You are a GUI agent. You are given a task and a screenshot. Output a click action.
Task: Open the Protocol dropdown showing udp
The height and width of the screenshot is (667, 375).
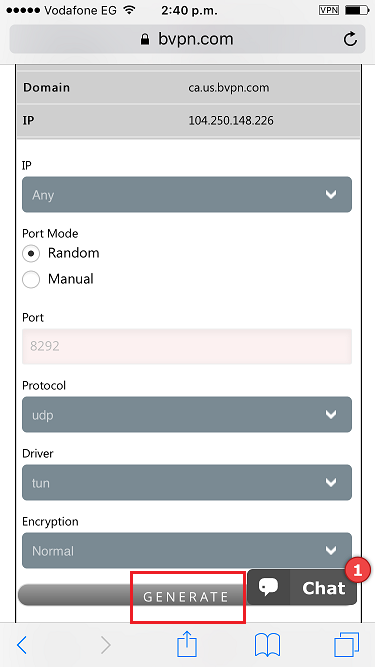pos(187,414)
